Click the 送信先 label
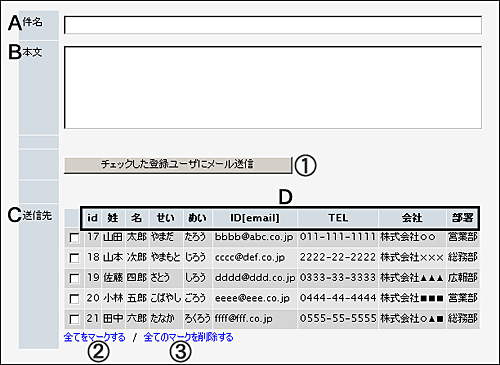 37,216
